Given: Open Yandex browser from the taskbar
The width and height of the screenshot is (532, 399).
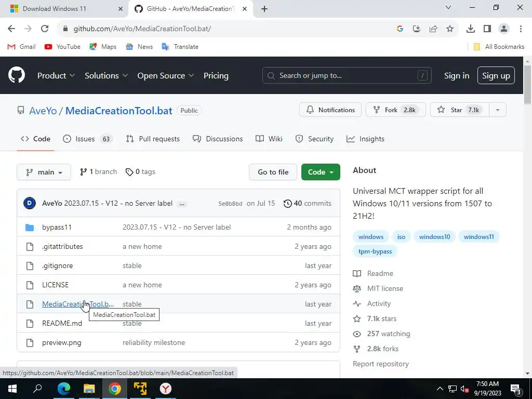Looking at the screenshot, I should click(166, 389).
